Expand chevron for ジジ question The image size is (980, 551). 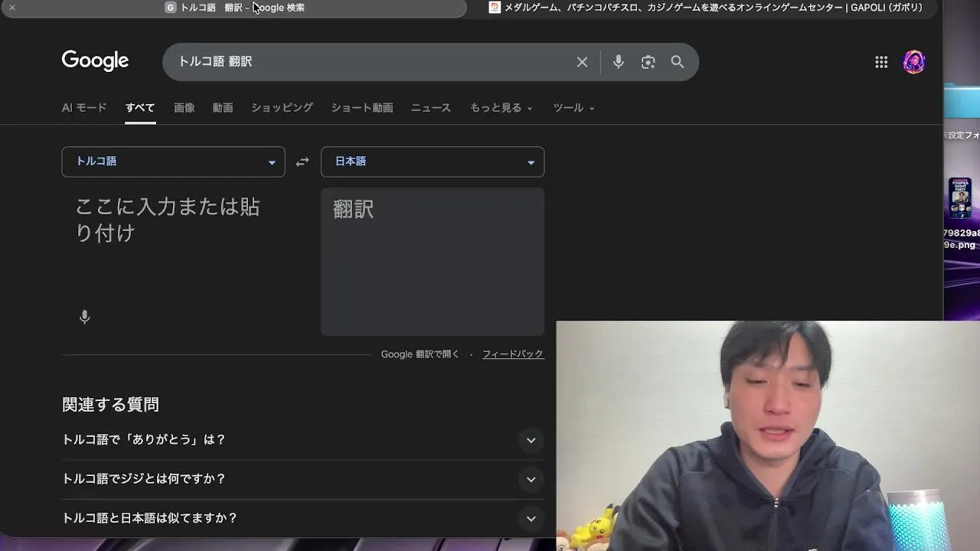coord(531,479)
